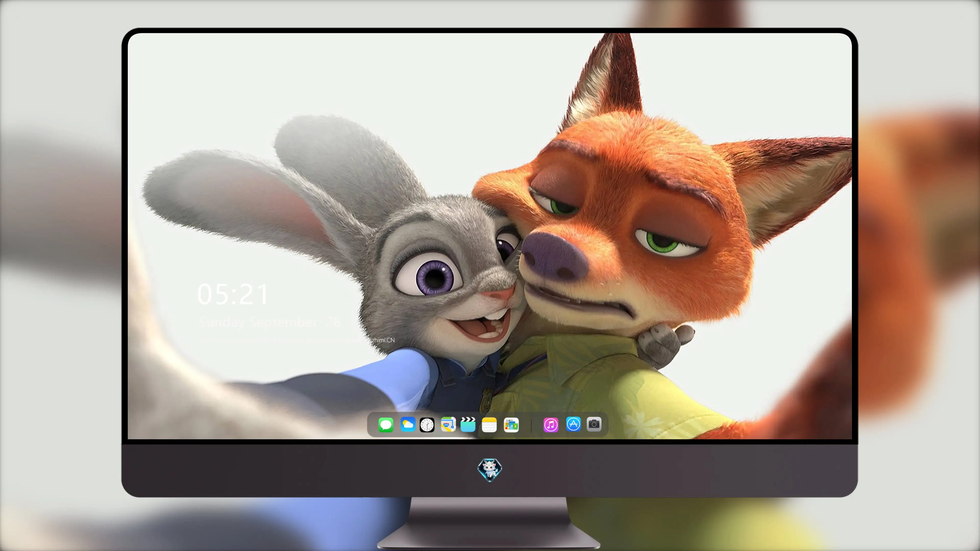The width and height of the screenshot is (980, 551).
Task: Launch the Videos clapperboard app
Action: [x=468, y=424]
